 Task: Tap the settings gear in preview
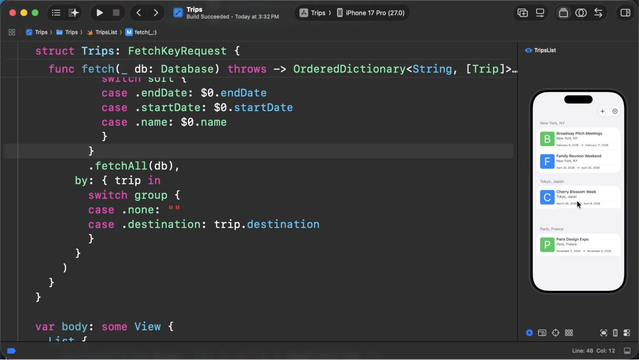615,111
